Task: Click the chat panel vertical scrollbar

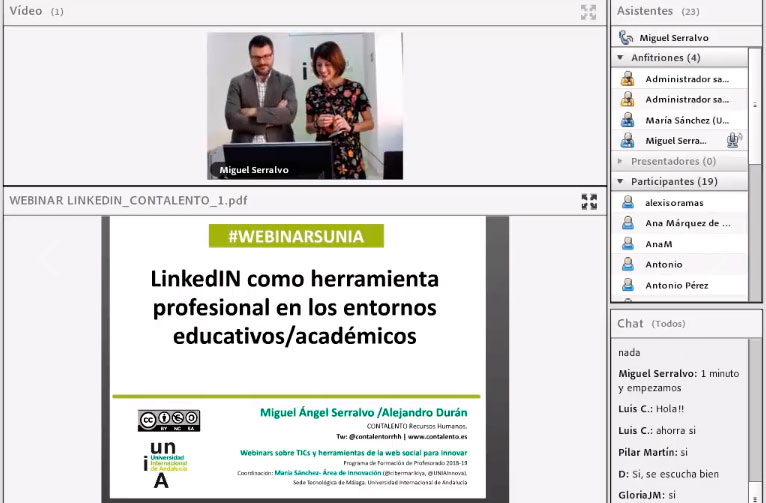Action: pyautogui.click(x=755, y=420)
